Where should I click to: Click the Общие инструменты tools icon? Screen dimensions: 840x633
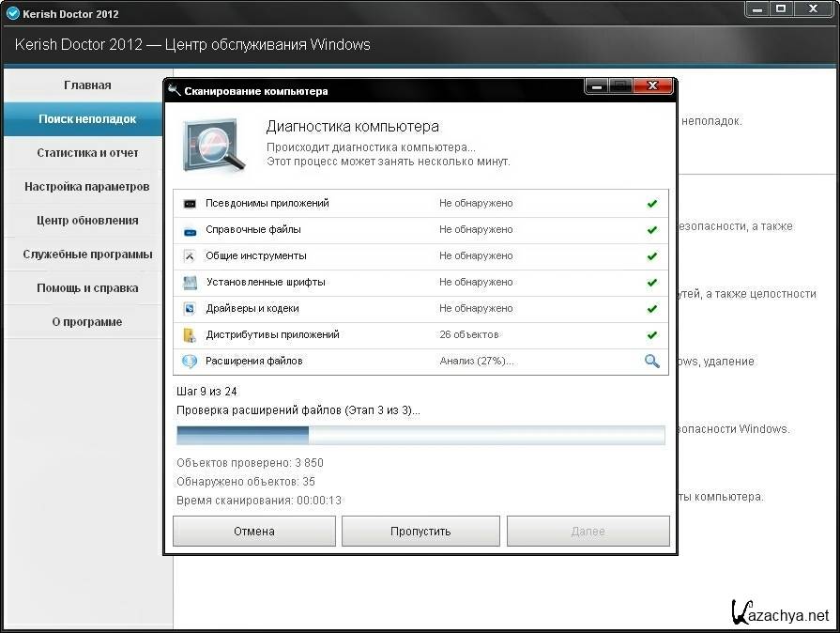click(x=190, y=255)
